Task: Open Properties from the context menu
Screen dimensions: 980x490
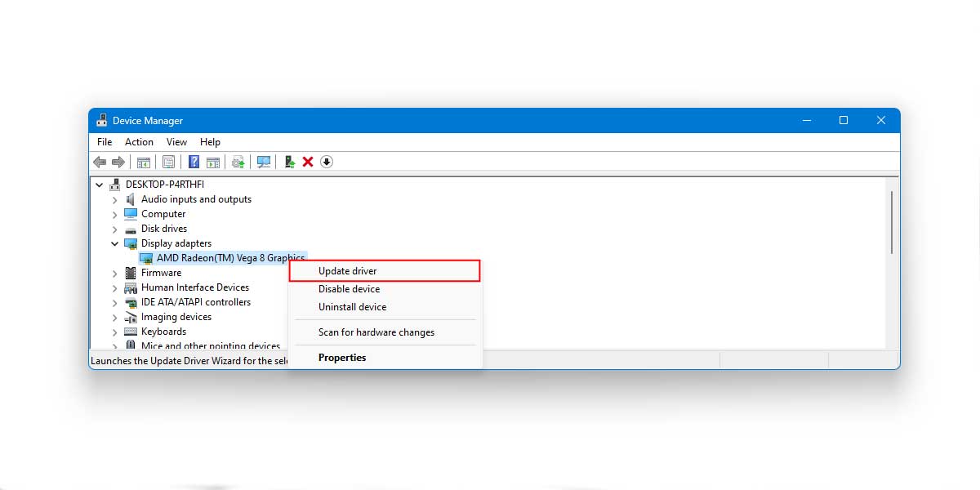Action: (385, 358)
